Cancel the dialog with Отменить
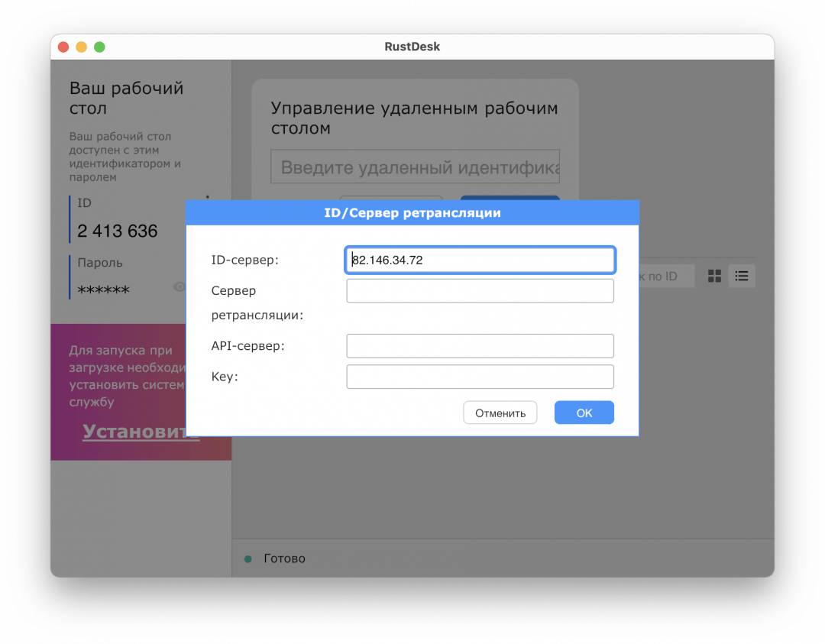 tap(500, 413)
